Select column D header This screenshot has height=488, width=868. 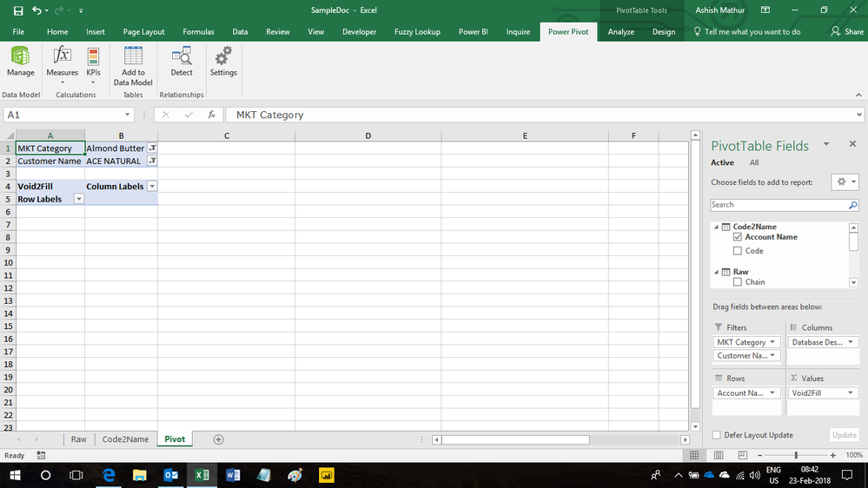click(x=368, y=135)
